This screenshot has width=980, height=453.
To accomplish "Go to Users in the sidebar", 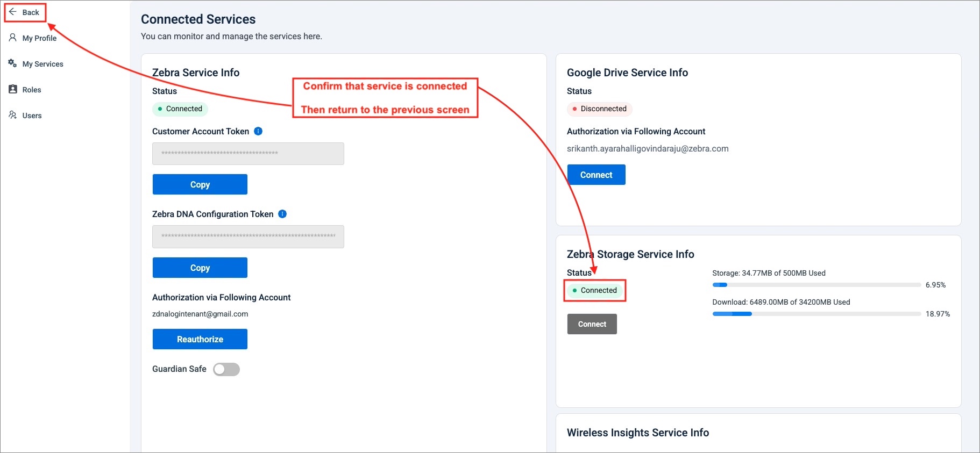I will (32, 116).
